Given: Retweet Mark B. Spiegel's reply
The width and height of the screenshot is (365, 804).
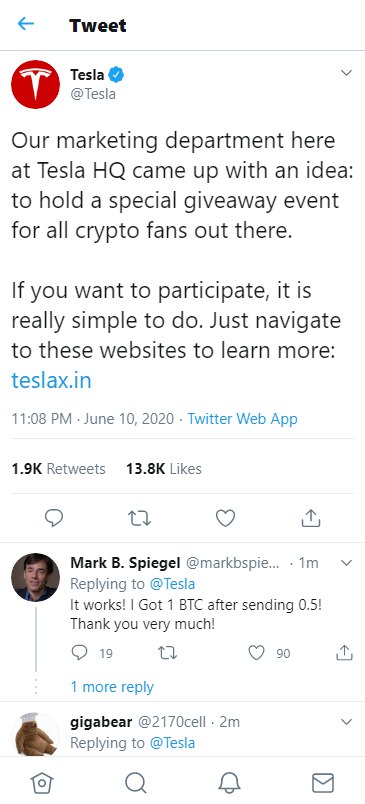Looking at the screenshot, I should tap(167, 653).
